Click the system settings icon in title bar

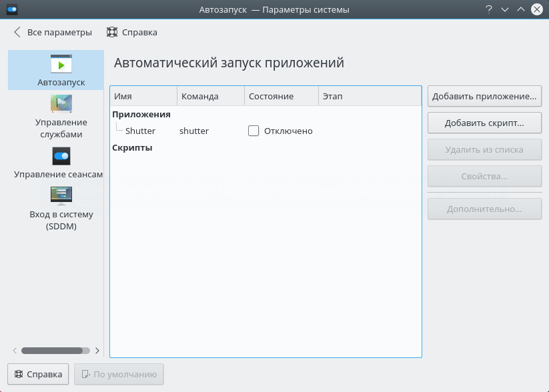12,9
